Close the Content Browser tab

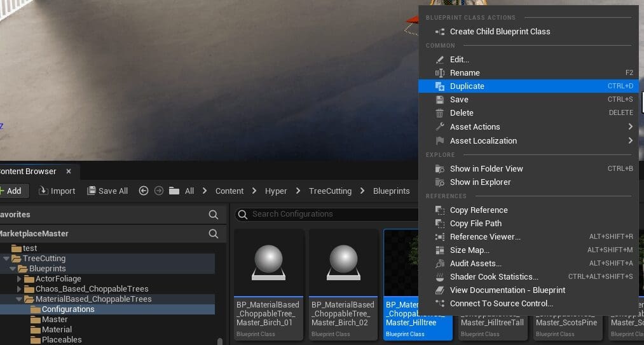click(69, 172)
